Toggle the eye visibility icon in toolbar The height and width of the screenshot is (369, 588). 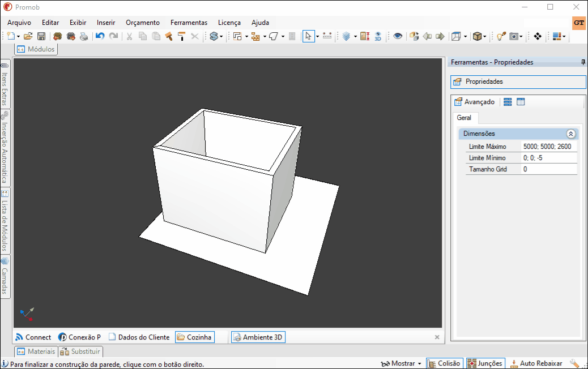pos(398,36)
